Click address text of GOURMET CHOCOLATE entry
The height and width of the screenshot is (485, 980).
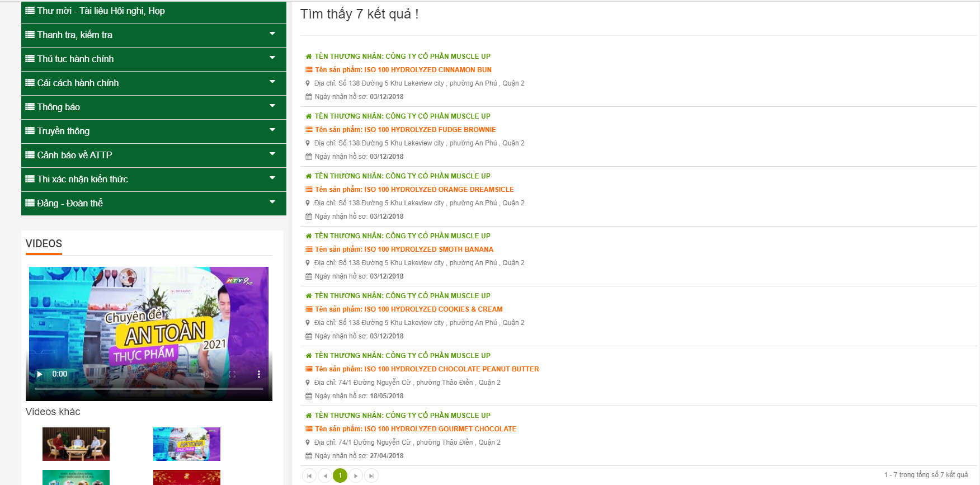[x=407, y=442]
